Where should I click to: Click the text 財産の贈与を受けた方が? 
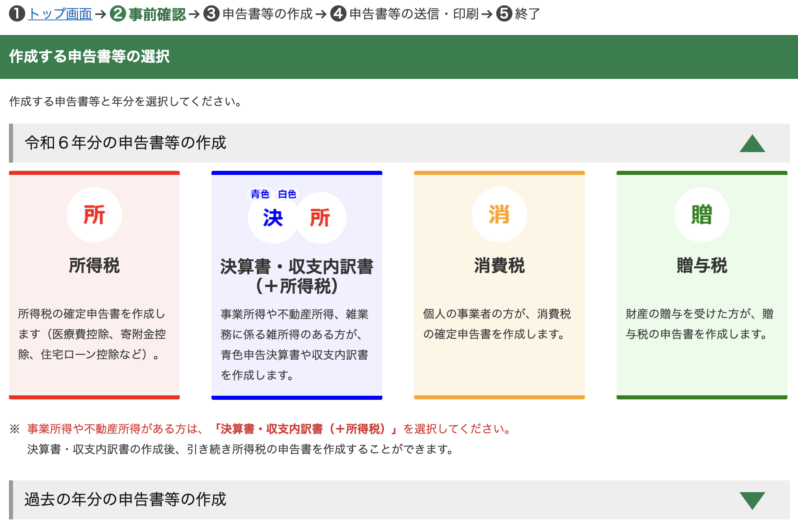tap(687, 314)
